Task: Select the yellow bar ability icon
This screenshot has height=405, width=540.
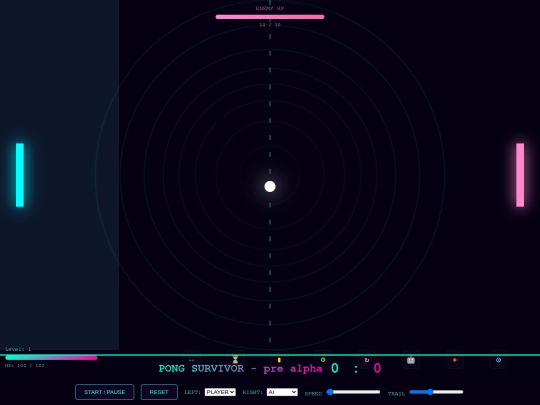Action: click(x=279, y=360)
